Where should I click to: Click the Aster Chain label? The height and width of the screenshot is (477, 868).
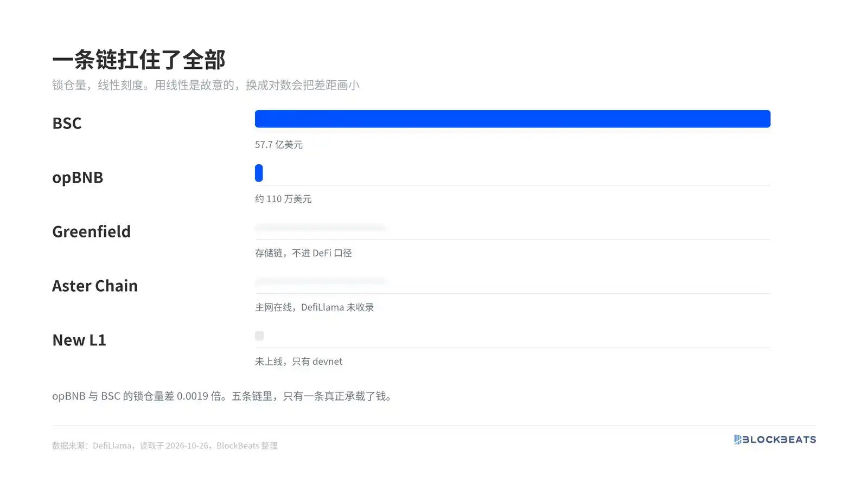[95, 286]
